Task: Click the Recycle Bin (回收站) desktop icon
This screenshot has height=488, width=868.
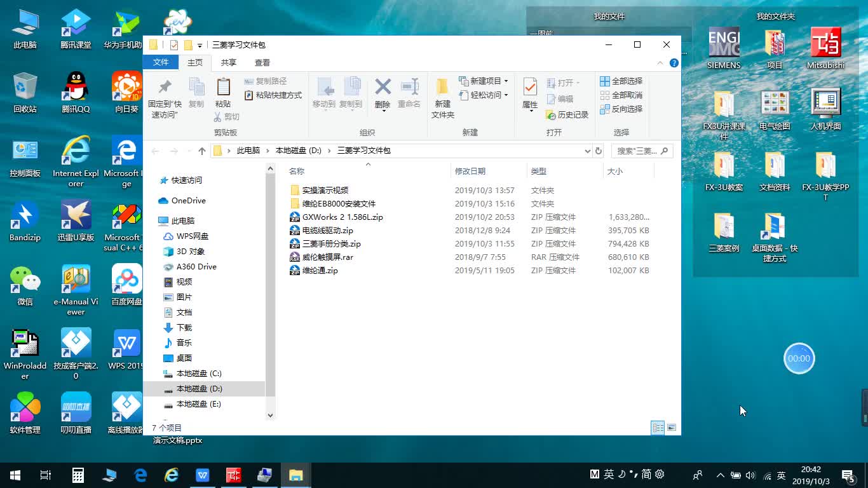Action: pyautogui.click(x=25, y=93)
